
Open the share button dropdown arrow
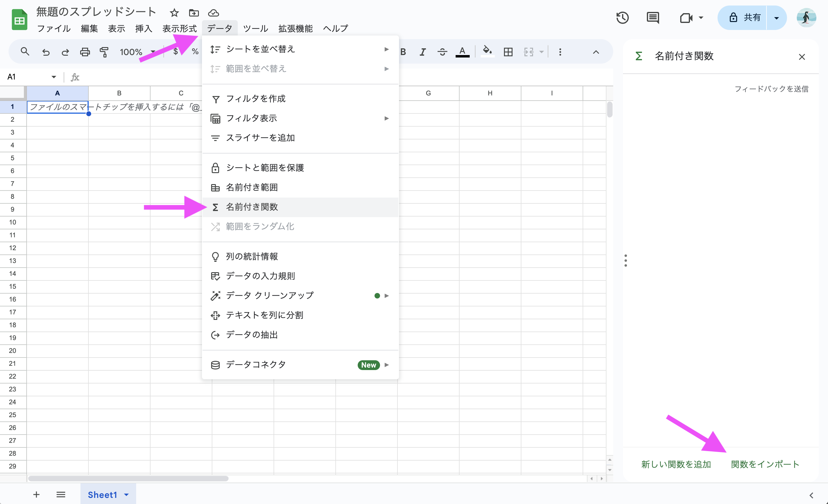tap(776, 18)
